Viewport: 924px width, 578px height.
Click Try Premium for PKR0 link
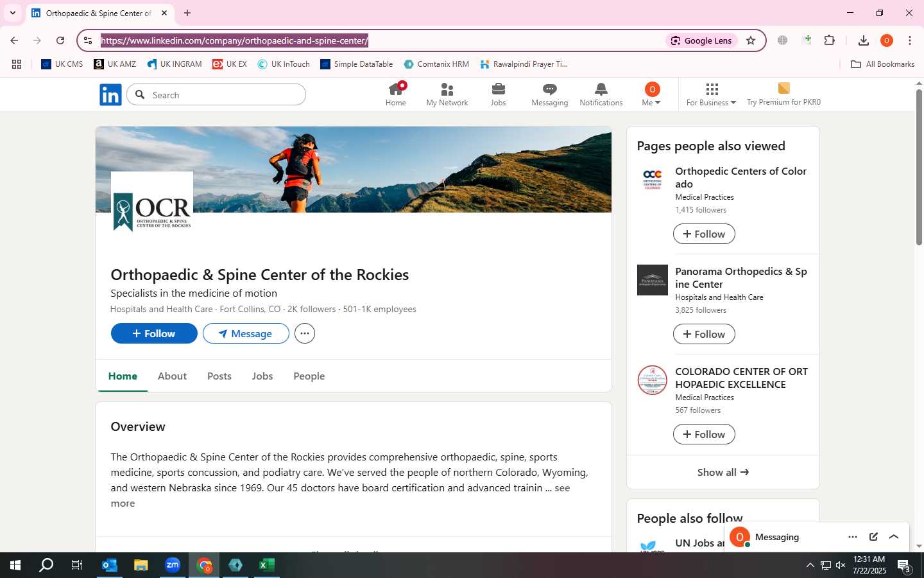tap(783, 94)
